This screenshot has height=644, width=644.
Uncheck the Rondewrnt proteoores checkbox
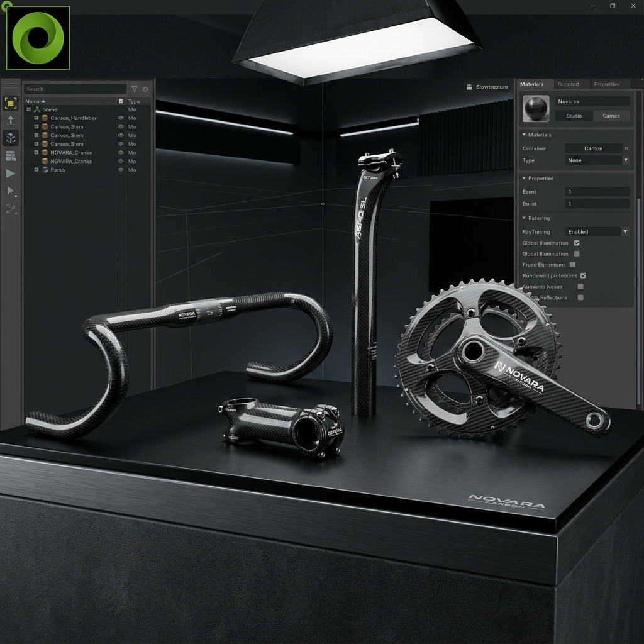click(x=583, y=275)
